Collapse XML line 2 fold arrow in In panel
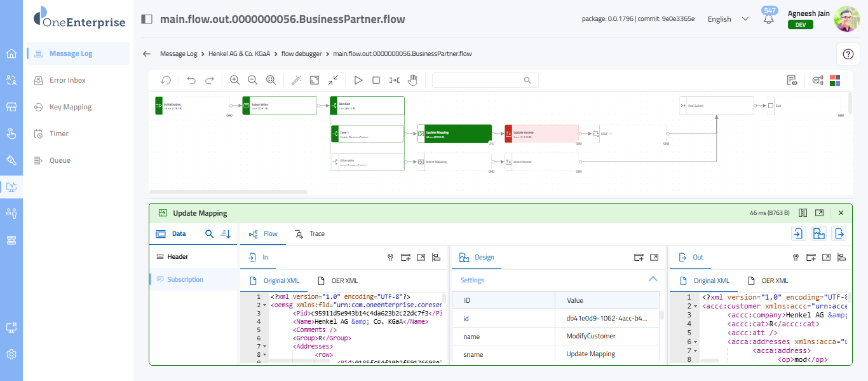The image size is (868, 381). pyautogui.click(x=265, y=305)
